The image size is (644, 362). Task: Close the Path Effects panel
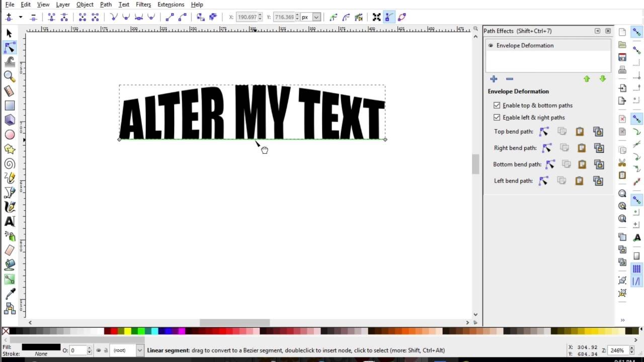click(x=608, y=31)
